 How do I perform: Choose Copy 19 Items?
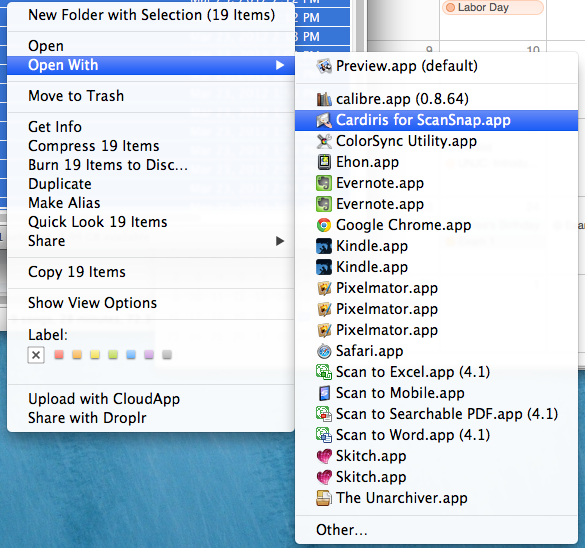pyautogui.click(x=151, y=272)
